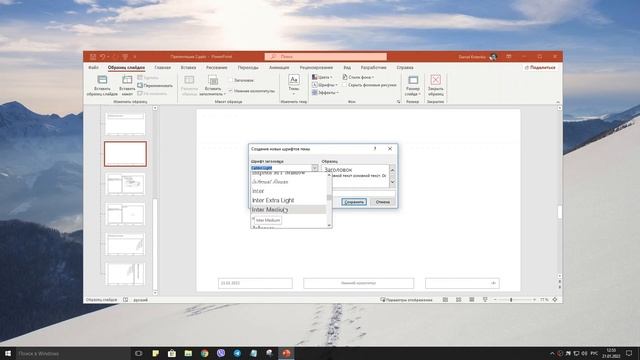Switch to the Insert tab
This screenshot has height=360, width=640.
(188, 67)
